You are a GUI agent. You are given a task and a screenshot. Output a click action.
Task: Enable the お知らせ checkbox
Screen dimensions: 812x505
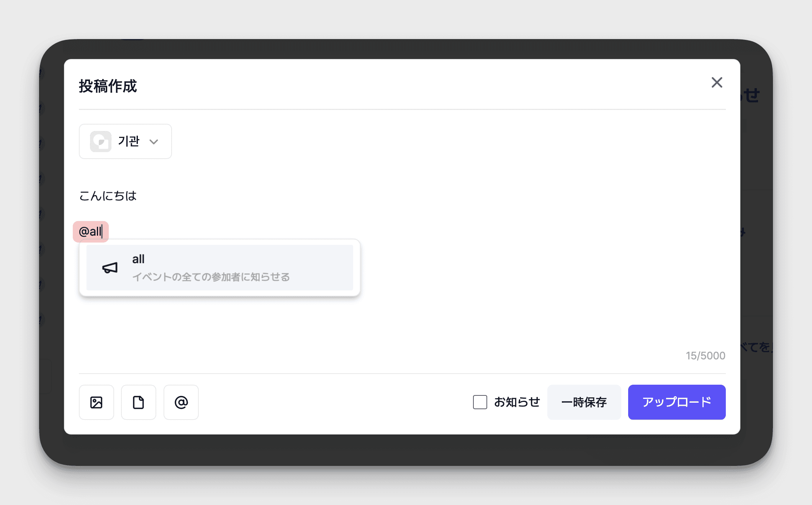[x=480, y=402]
